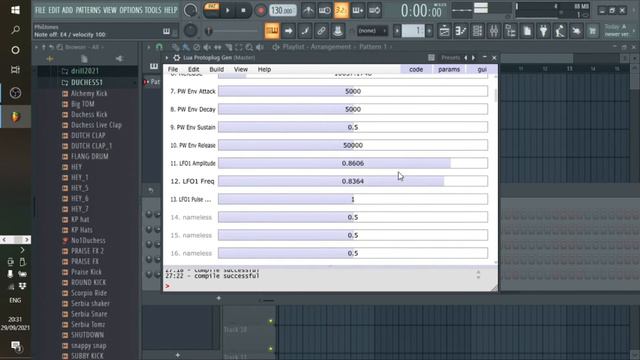Image resolution: width=640 pixels, height=360 pixels.
Task: Click the plus icon in Browser header
Action: [x=49, y=59]
